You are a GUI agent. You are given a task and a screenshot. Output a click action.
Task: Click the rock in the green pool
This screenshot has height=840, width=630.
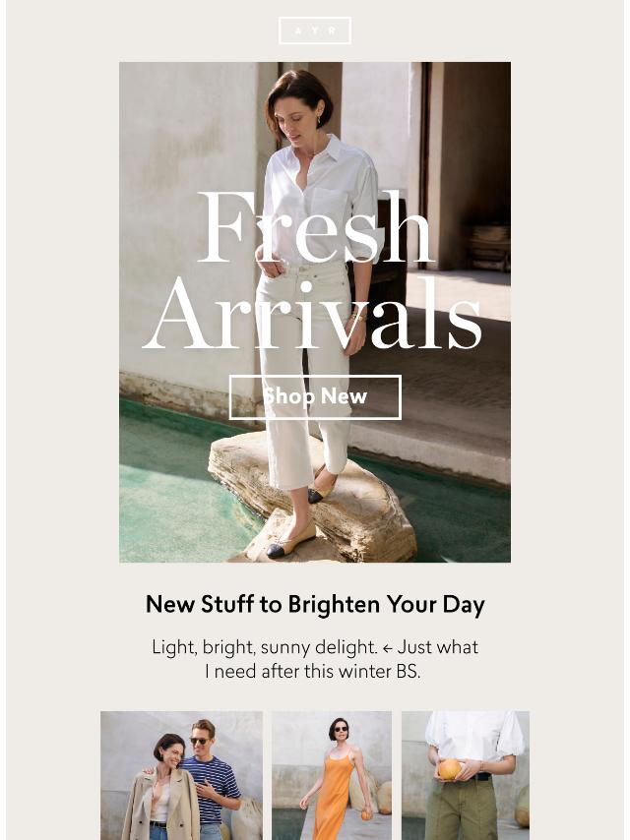[x=313, y=499]
